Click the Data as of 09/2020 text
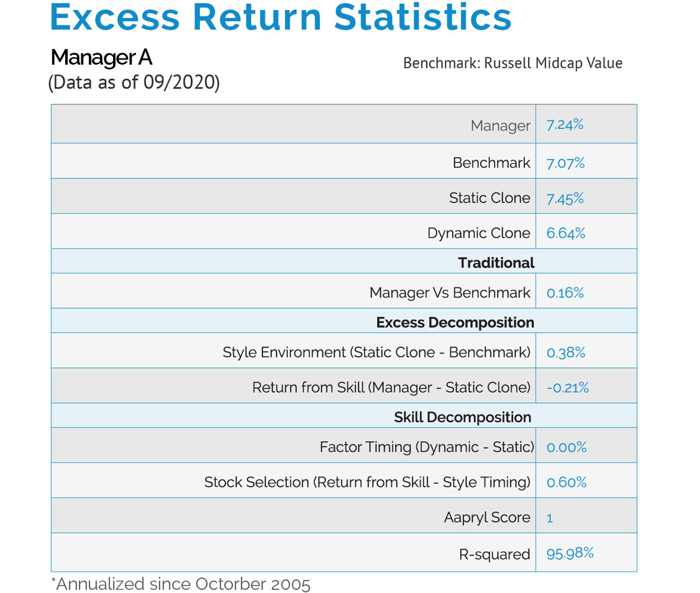The image size is (700, 593). (134, 83)
